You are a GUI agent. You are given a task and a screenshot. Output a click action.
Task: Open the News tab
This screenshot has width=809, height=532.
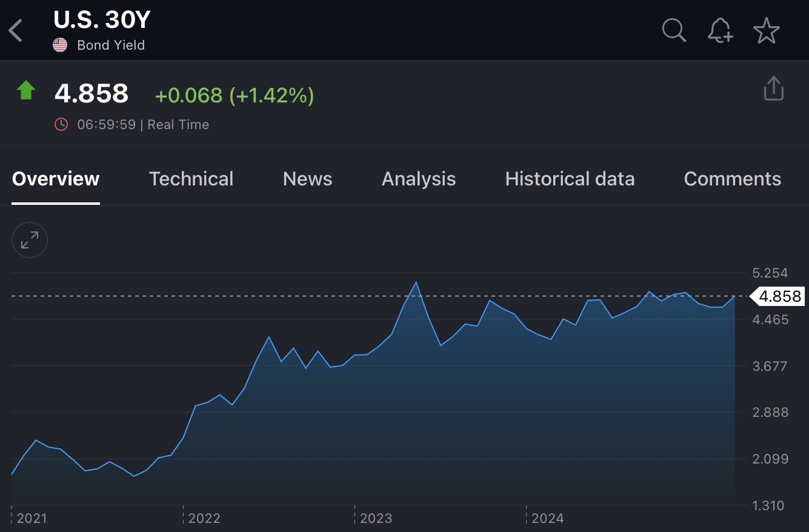[307, 179]
